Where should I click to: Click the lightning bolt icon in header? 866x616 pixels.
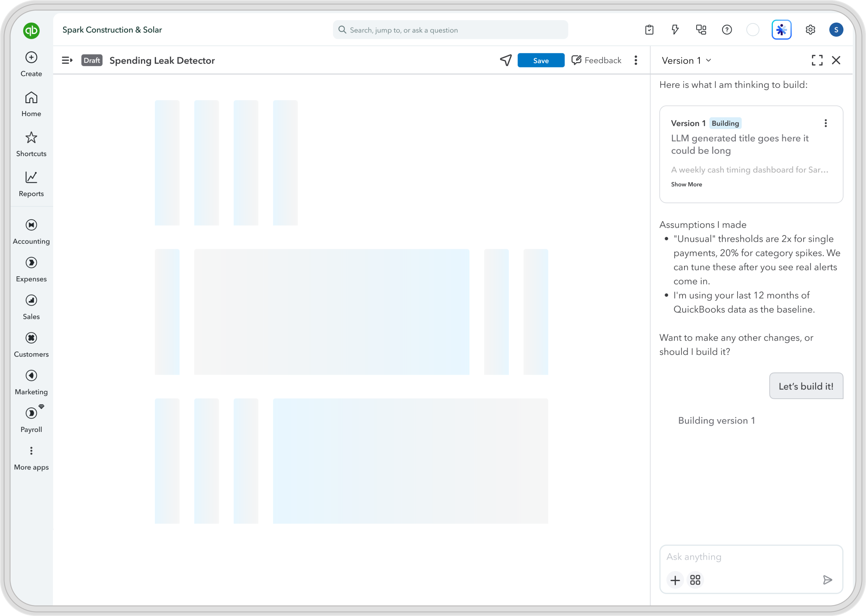point(675,29)
